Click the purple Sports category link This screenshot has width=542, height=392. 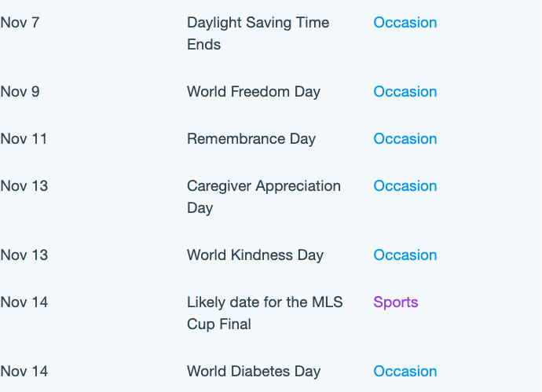point(396,302)
